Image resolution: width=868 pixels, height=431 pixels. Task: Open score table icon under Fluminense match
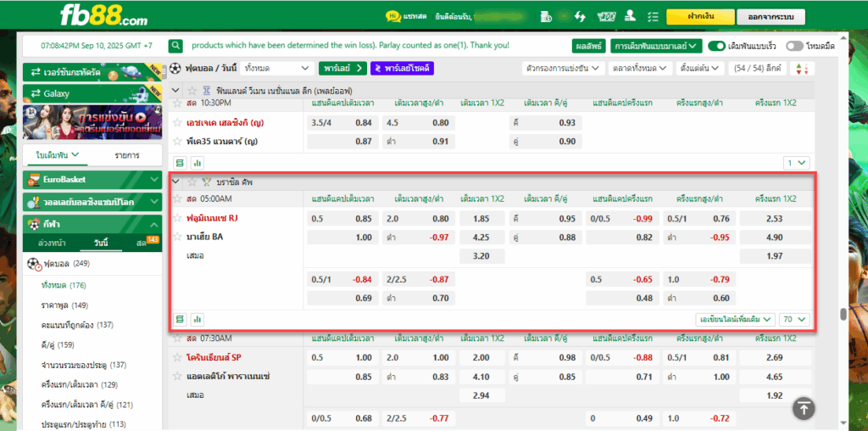click(180, 319)
